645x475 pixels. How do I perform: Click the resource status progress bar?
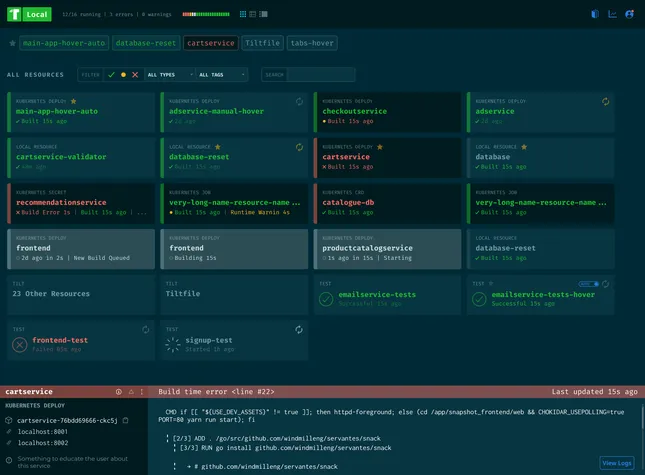206,14
